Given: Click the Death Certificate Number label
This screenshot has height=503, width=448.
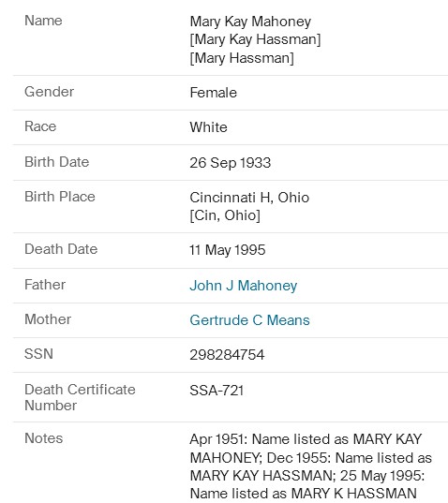Looking at the screenshot, I should pos(81,397).
